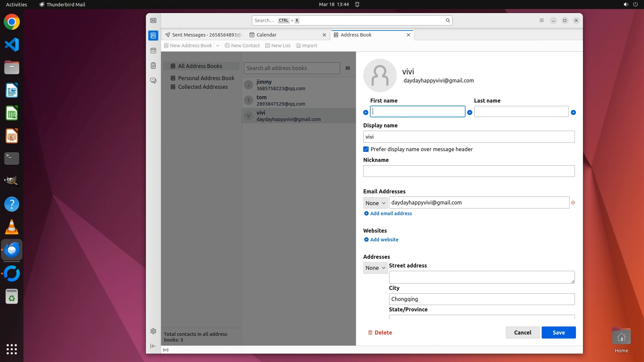Open the Thunderbird application menu
This screenshot has width=644, height=362.
(541, 20)
